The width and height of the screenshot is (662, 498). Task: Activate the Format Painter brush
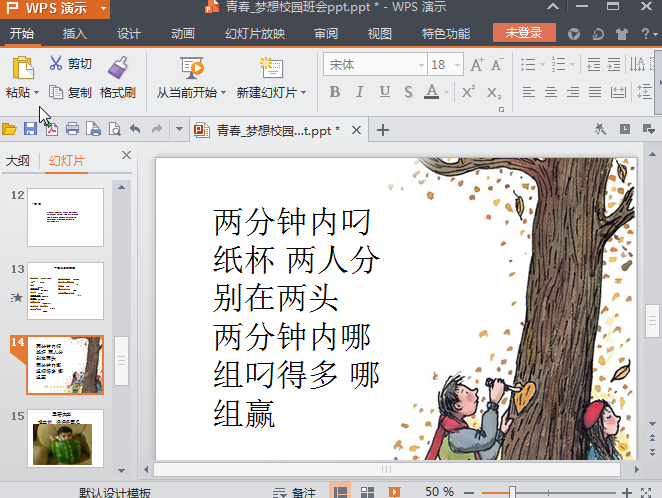click(118, 68)
